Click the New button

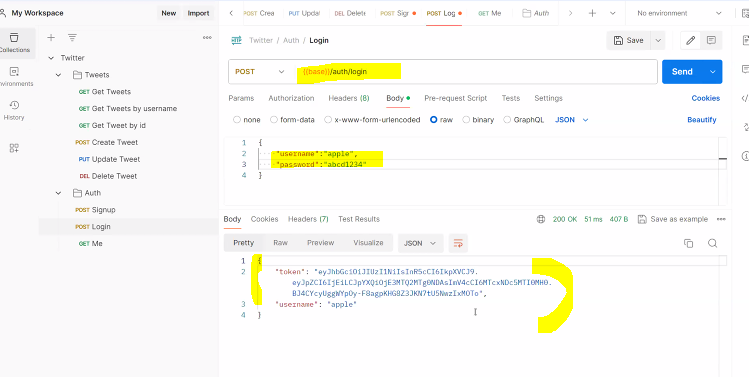(169, 13)
